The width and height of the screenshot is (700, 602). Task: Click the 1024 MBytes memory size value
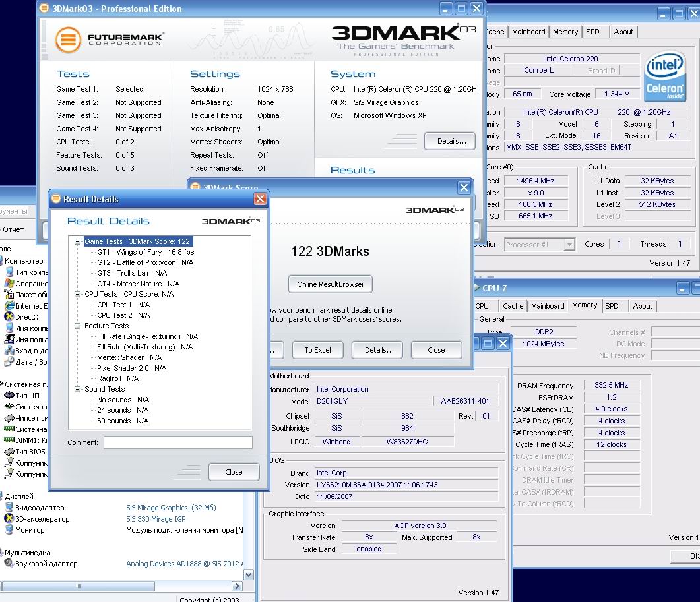(x=543, y=344)
